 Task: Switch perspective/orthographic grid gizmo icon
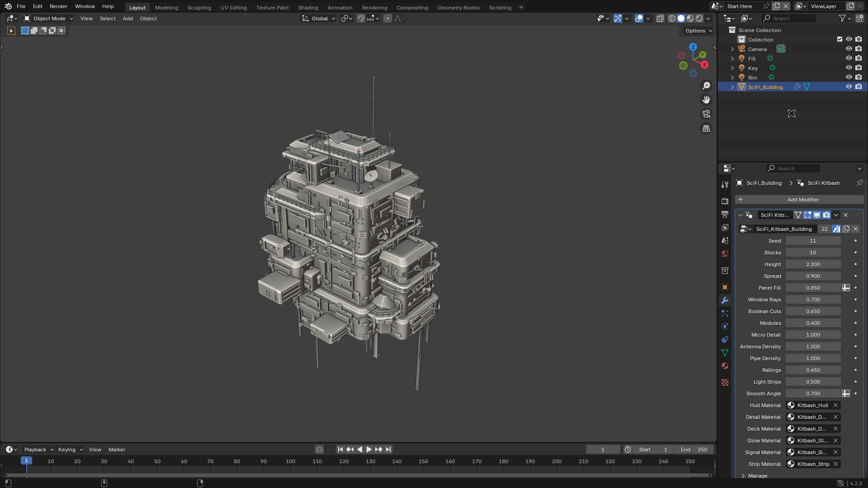point(706,128)
